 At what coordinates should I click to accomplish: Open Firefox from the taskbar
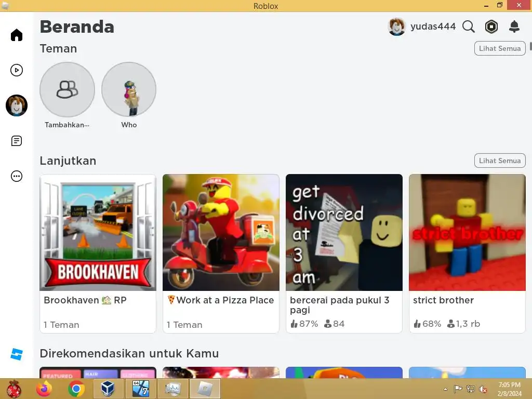(x=44, y=389)
